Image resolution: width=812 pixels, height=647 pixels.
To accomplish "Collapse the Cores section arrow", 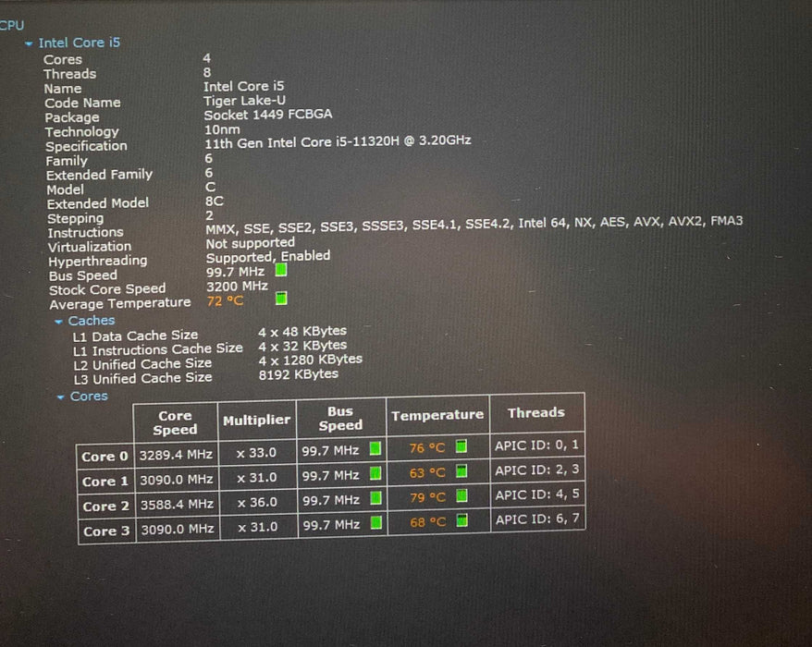I will pos(61,397).
